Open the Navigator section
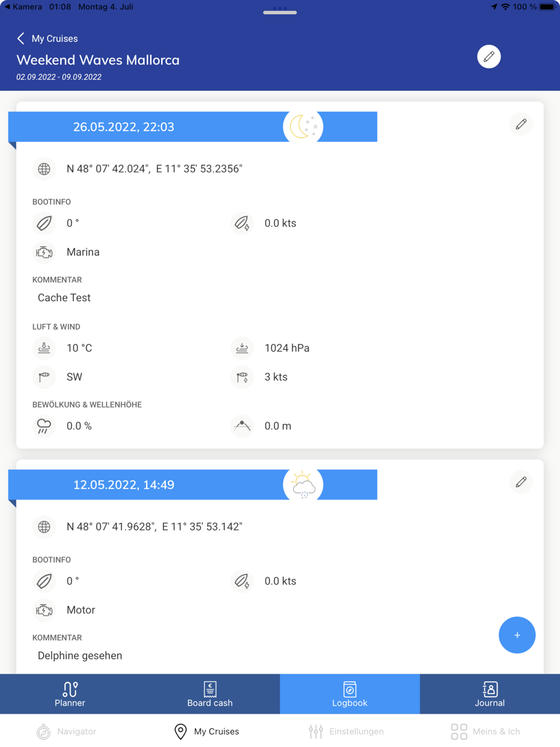This screenshot has width=560, height=747. pos(67,731)
